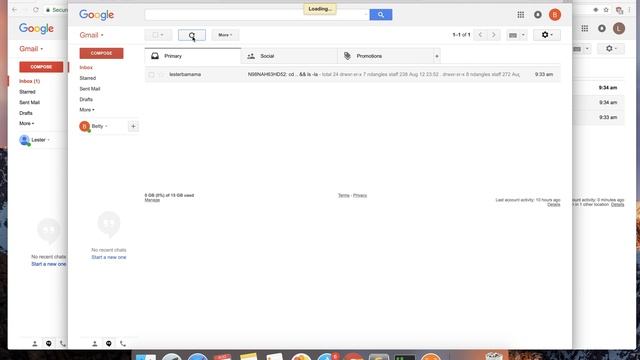The image size is (640, 360).
Task: Click Betty's chat avatar in the sidebar
Action: [84, 127]
